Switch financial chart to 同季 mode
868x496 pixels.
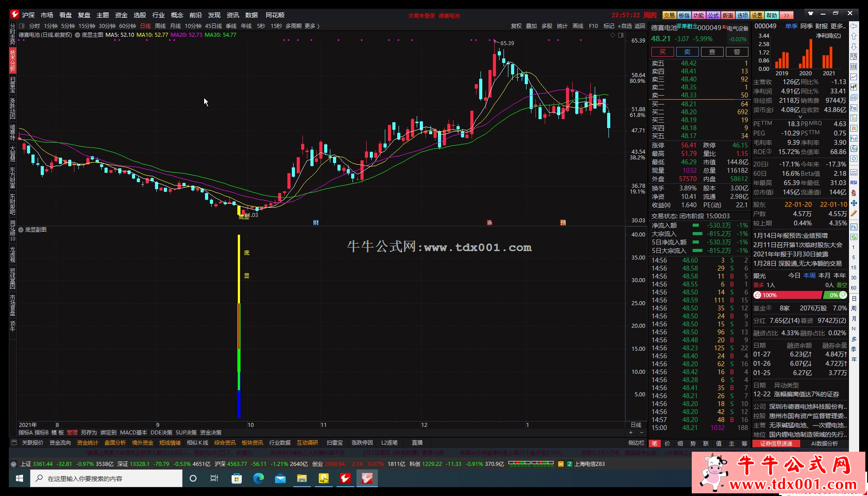tap(806, 26)
